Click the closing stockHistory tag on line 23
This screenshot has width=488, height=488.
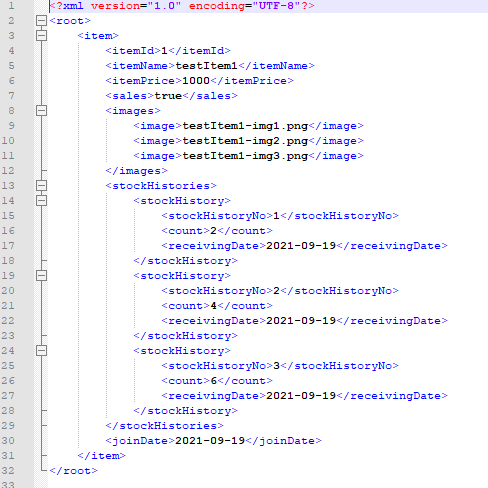pos(185,336)
